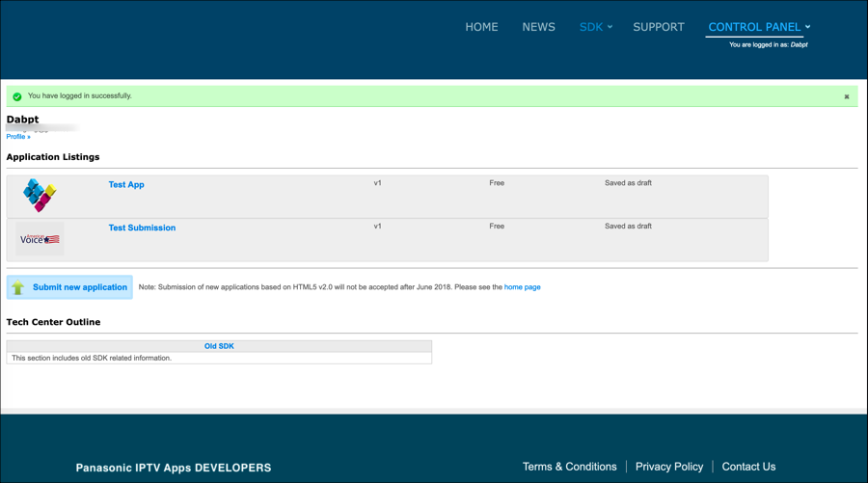Click the Test App colorful cubes icon

coord(40,196)
